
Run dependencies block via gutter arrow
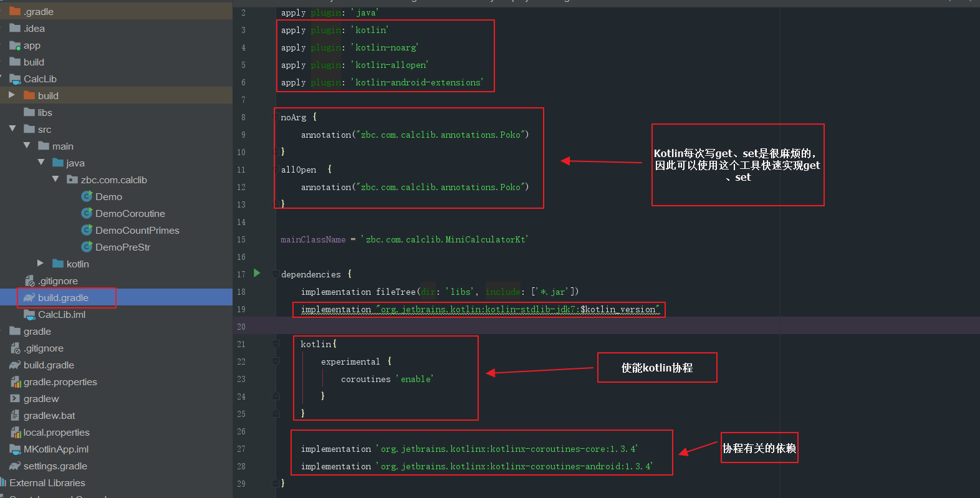coord(257,273)
